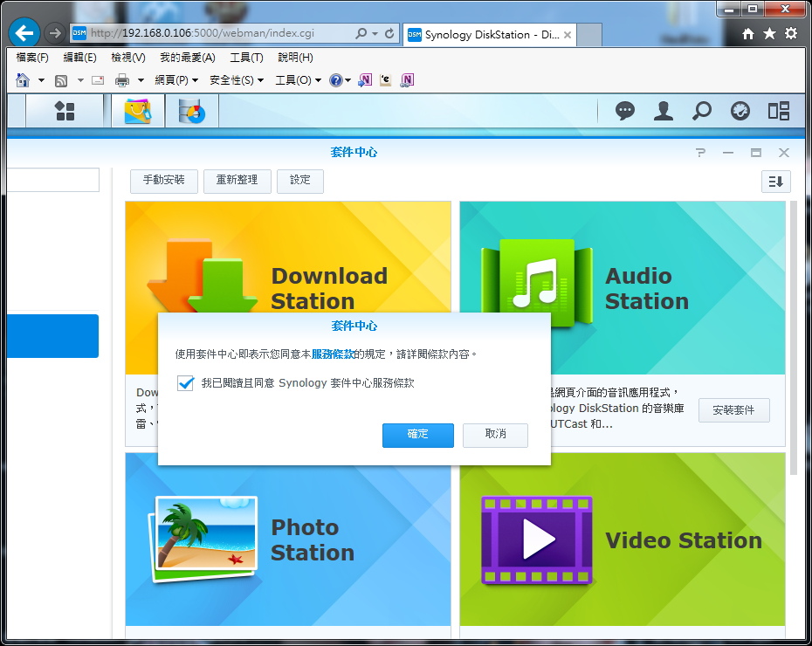Expand the home icon dropdown arrow
Screen dimensions: 812x646
pyautogui.click(x=41, y=80)
